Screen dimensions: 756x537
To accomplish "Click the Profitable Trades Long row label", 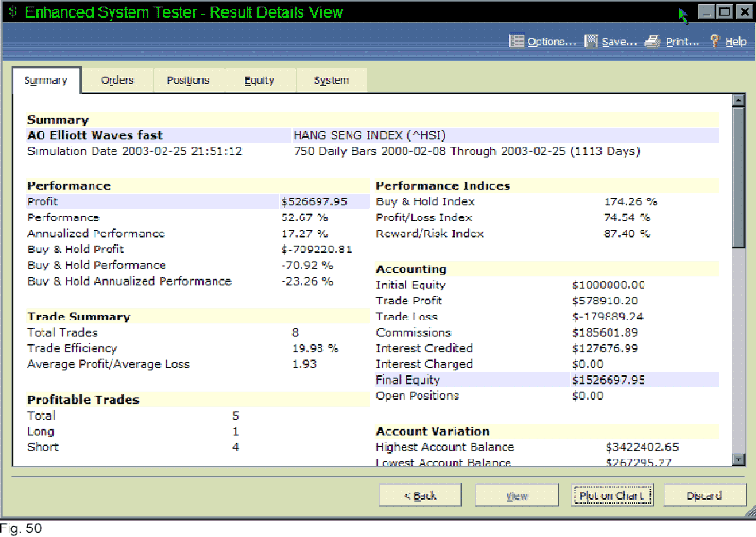I will coord(41,432).
